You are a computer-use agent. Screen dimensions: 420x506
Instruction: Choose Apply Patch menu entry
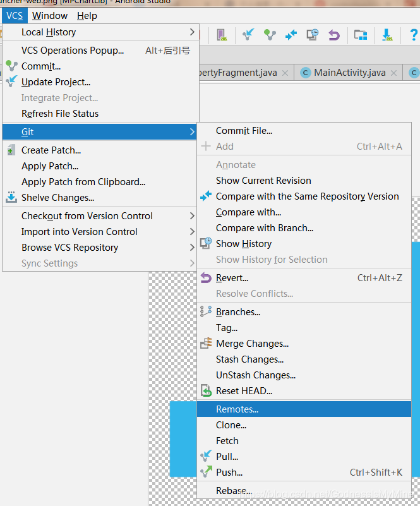coord(100,166)
